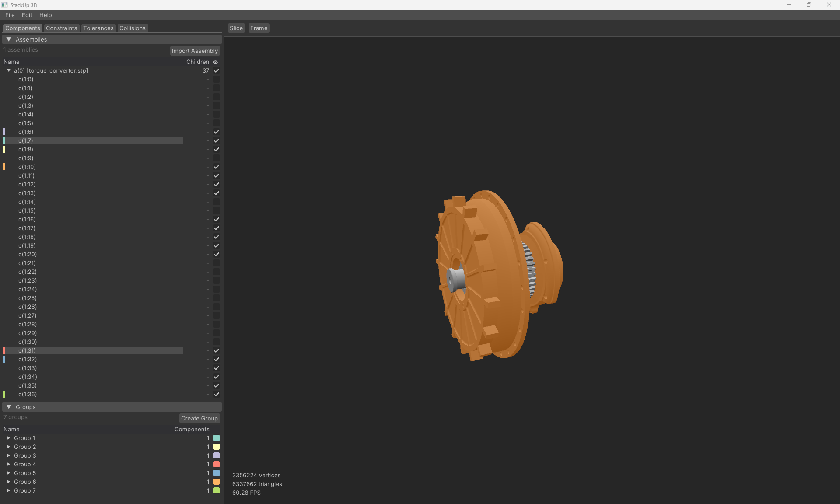Open the Frame view mode
The height and width of the screenshot is (504, 840).
coord(259,28)
